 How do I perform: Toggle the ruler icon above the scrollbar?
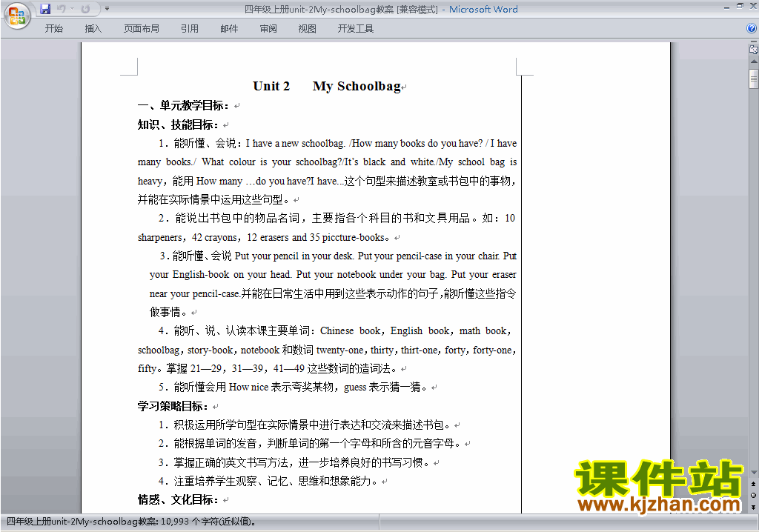tap(753, 49)
